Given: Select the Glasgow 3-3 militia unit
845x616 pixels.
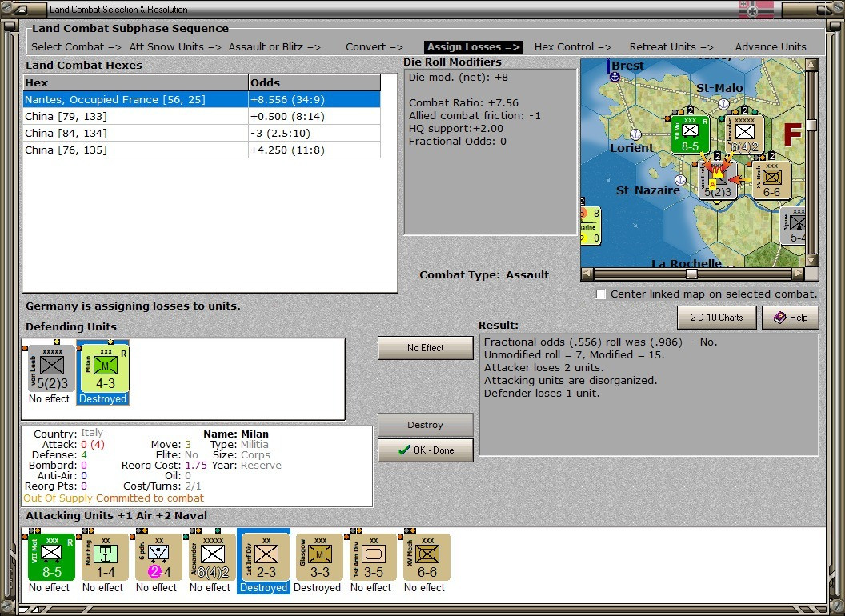Looking at the screenshot, I should tap(319, 558).
